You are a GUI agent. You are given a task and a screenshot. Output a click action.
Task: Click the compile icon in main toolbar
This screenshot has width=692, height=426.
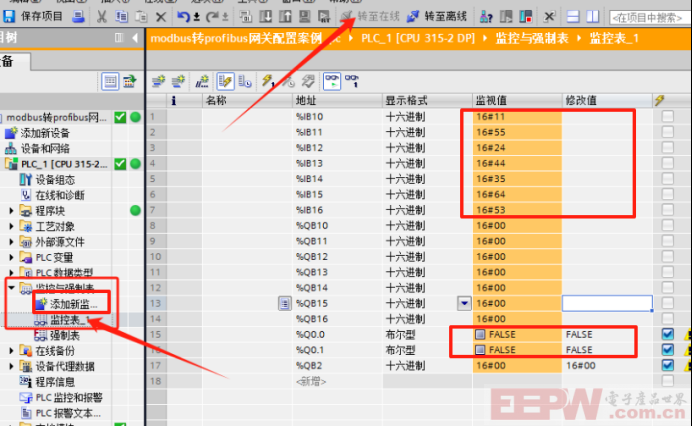tap(245, 17)
